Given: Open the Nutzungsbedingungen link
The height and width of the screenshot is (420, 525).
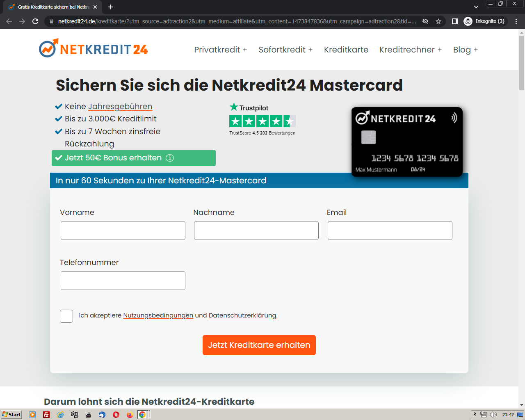Looking at the screenshot, I should tap(158, 315).
